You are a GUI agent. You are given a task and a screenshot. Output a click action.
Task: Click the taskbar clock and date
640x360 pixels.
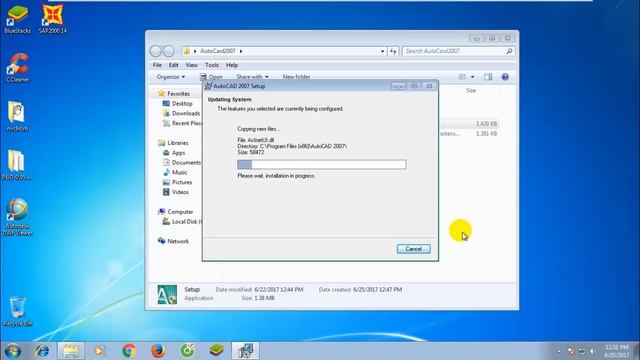[x=617, y=351]
